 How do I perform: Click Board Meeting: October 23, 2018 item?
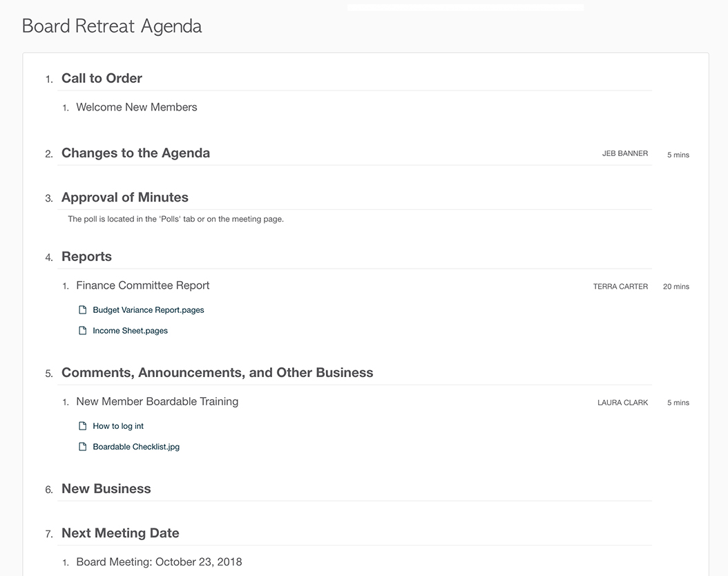tap(159, 562)
